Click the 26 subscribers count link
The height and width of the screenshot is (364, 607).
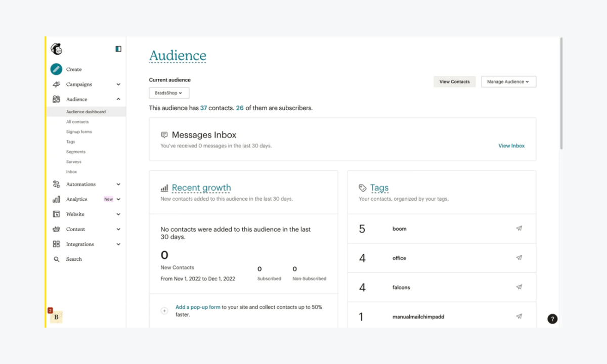click(x=240, y=108)
